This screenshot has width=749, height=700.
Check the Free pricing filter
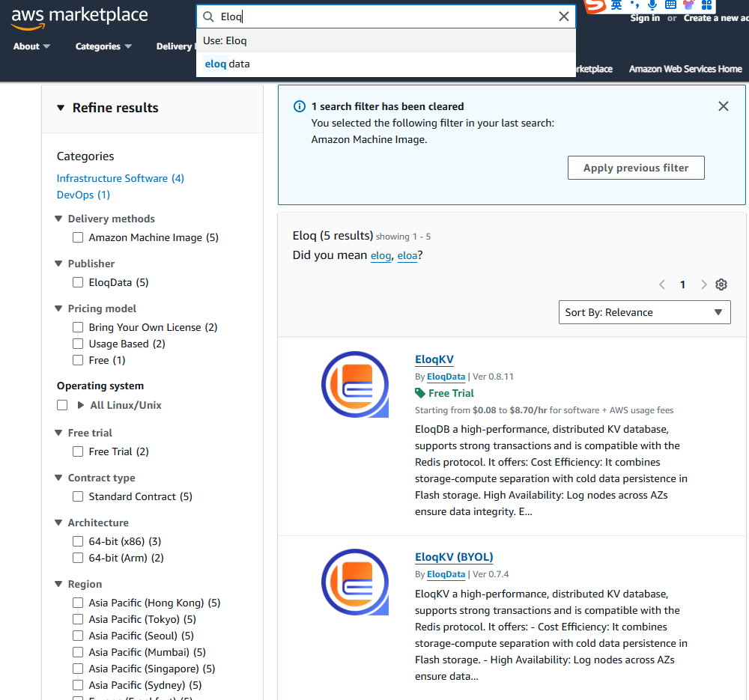click(x=78, y=360)
